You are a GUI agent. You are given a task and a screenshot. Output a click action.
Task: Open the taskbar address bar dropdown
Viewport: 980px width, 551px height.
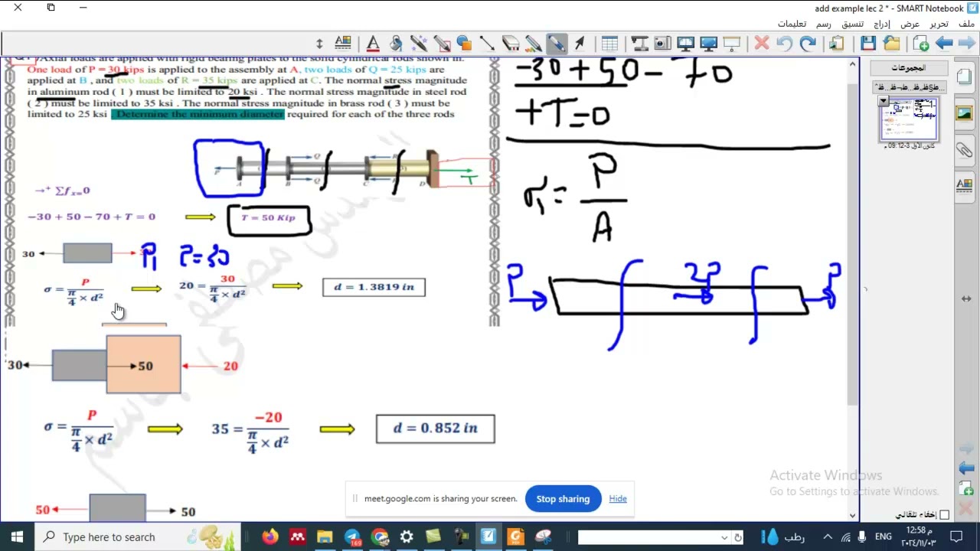[x=724, y=537]
